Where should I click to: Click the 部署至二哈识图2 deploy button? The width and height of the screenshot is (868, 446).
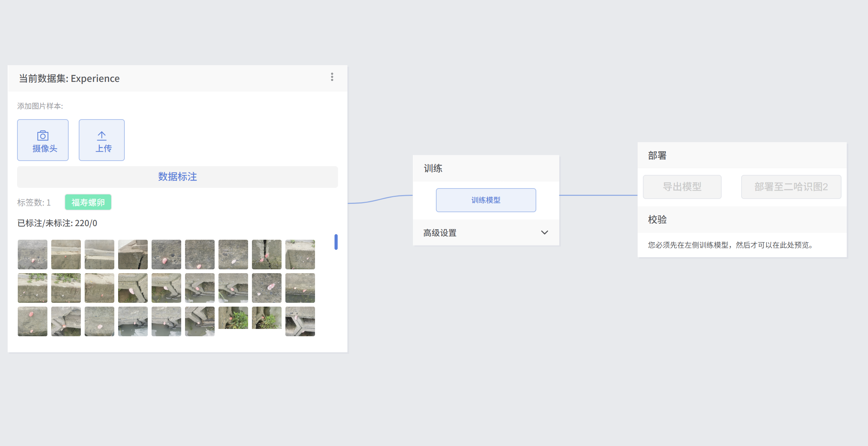tap(791, 187)
